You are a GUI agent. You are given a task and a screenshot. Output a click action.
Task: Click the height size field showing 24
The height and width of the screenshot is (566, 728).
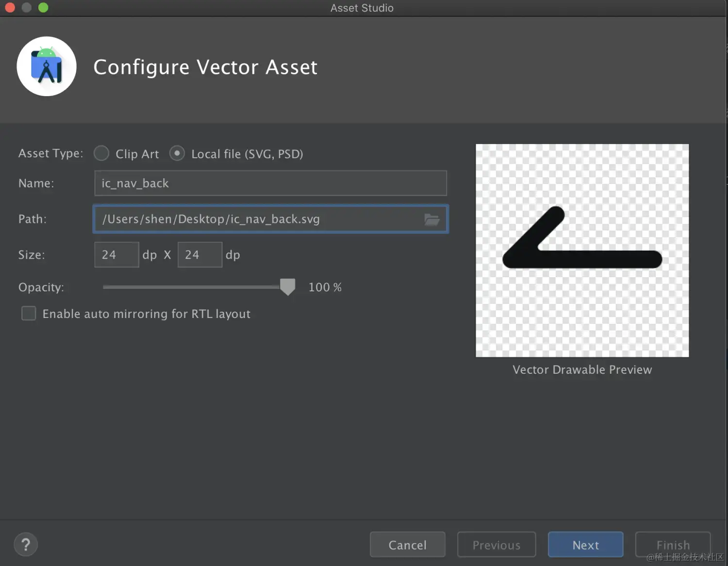[200, 255]
